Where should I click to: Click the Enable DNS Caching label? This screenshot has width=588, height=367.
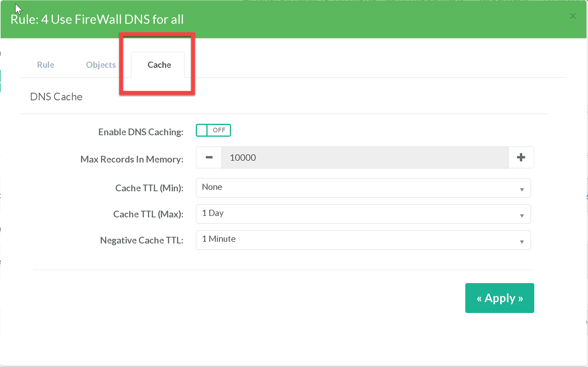pos(141,132)
